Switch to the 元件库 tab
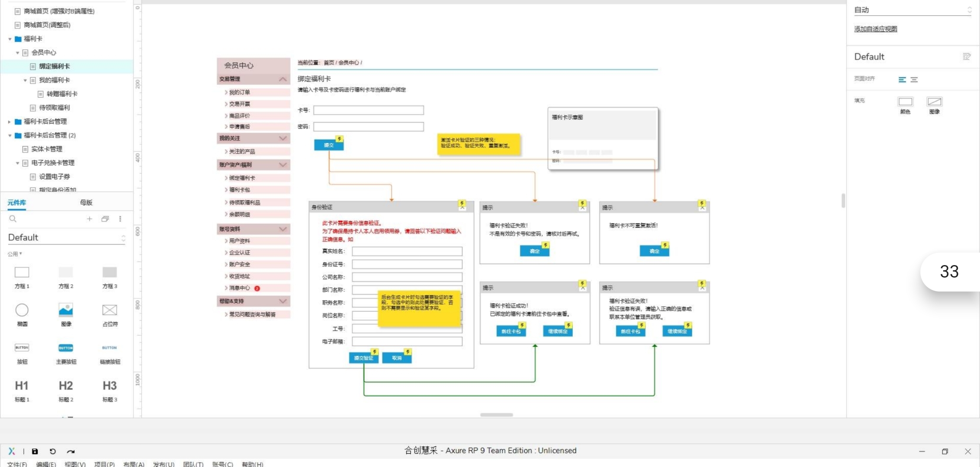 (x=17, y=202)
